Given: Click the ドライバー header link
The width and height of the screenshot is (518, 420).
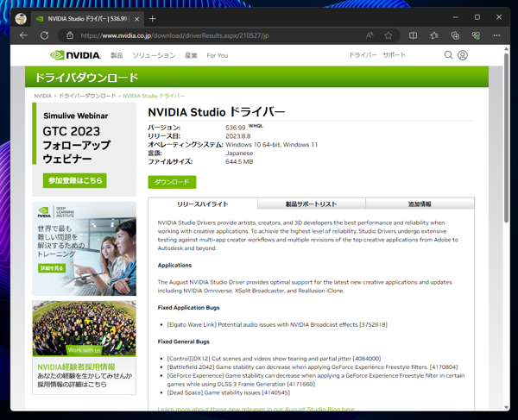Looking at the screenshot, I should (x=363, y=55).
